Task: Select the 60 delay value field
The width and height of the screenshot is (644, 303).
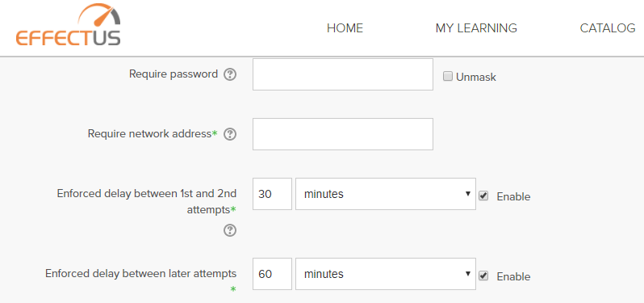Action: click(272, 274)
